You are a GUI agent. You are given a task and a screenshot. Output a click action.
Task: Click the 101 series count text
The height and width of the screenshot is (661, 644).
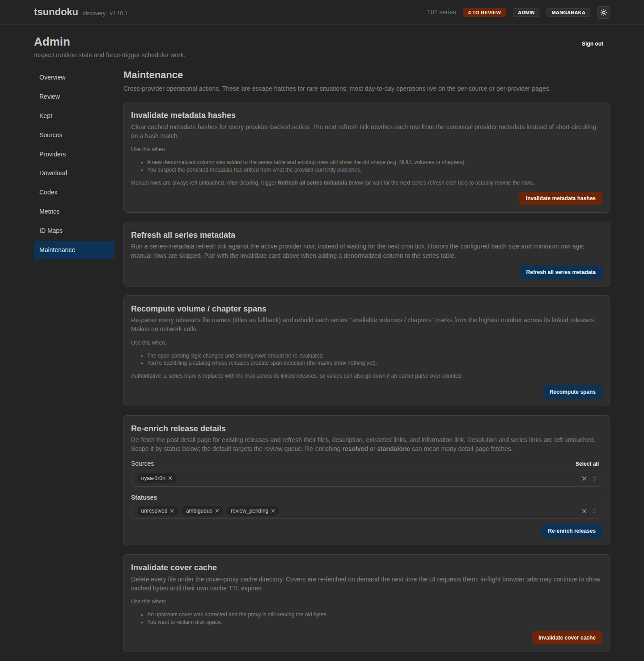pyautogui.click(x=441, y=12)
